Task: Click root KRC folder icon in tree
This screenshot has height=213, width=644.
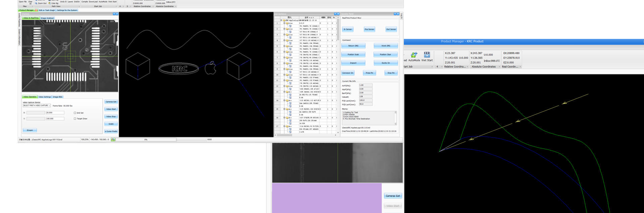Action: [x=284, y=20]
